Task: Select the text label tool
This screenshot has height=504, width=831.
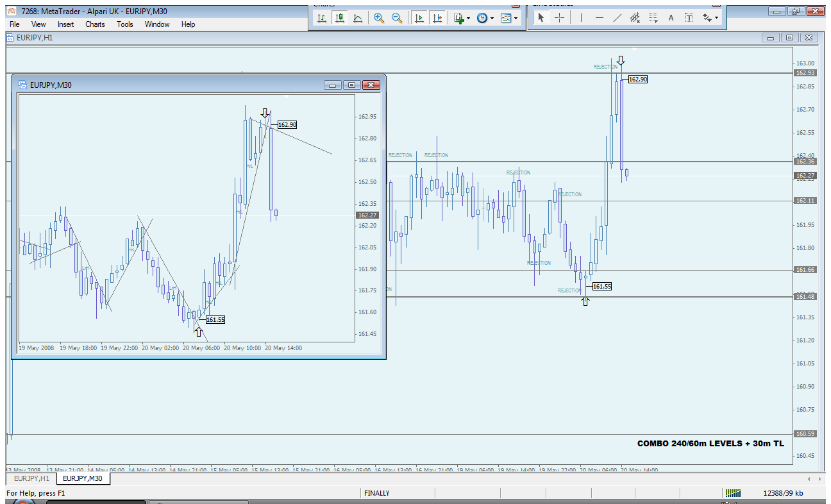Action: 689,18
